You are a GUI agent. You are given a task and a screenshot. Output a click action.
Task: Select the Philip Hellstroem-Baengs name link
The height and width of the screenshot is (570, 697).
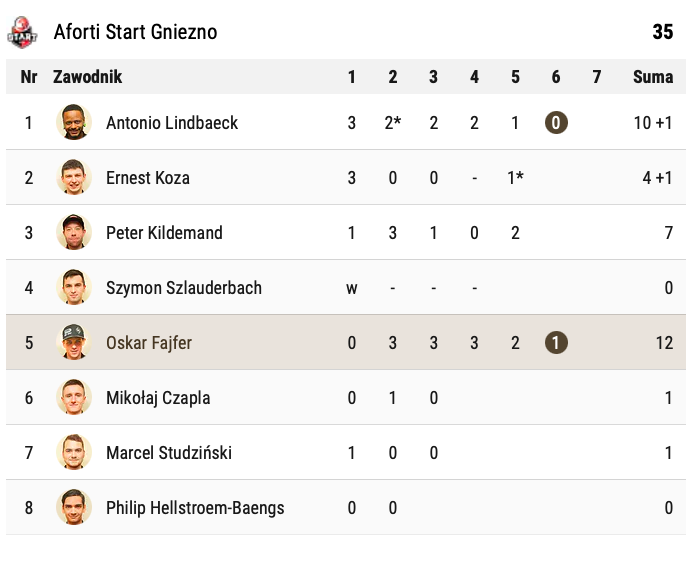195,508
